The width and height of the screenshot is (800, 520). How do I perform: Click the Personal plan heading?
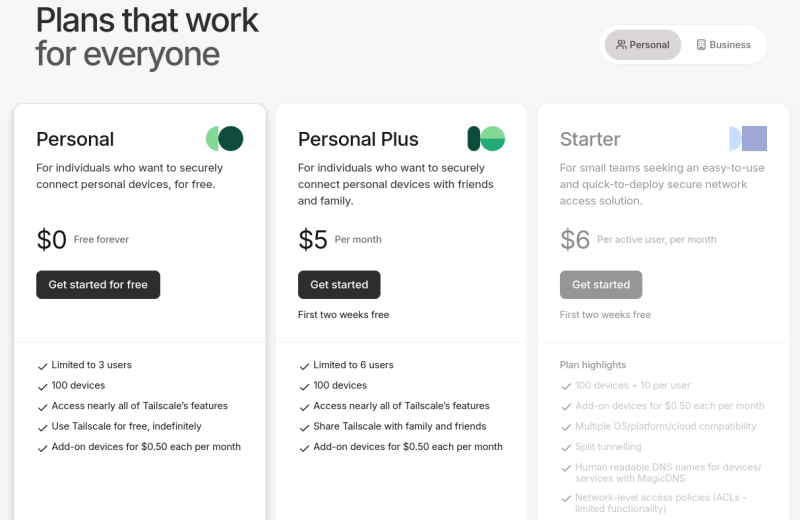pyautogui.click(x=75, y=139)
